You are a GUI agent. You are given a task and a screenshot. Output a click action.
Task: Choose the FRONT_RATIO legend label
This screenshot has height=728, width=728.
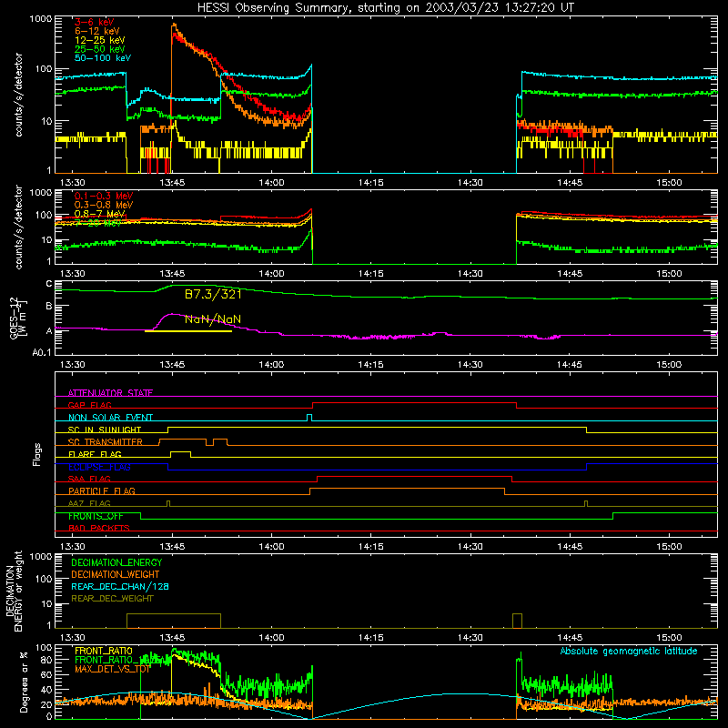click(104, 651)
